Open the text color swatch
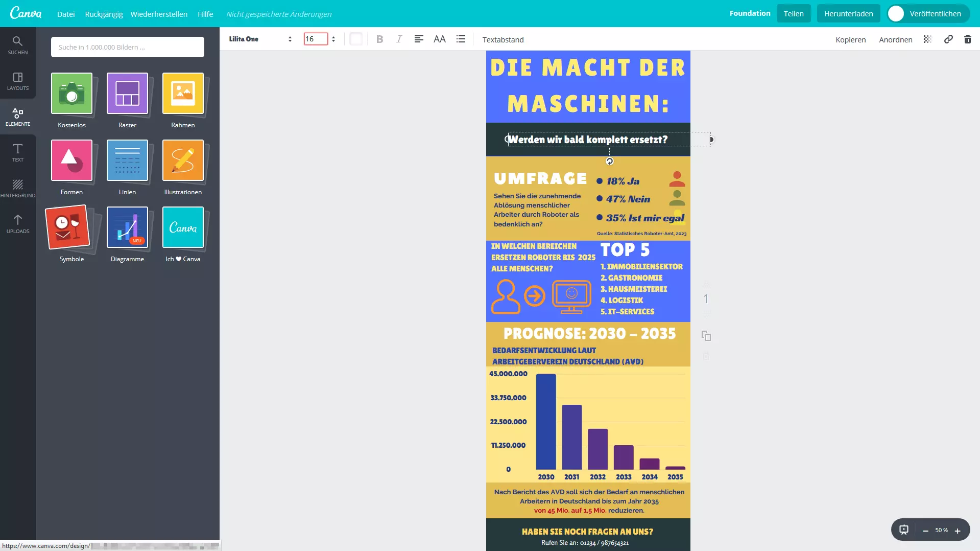 pyautogui.click(x=356, y=39)
